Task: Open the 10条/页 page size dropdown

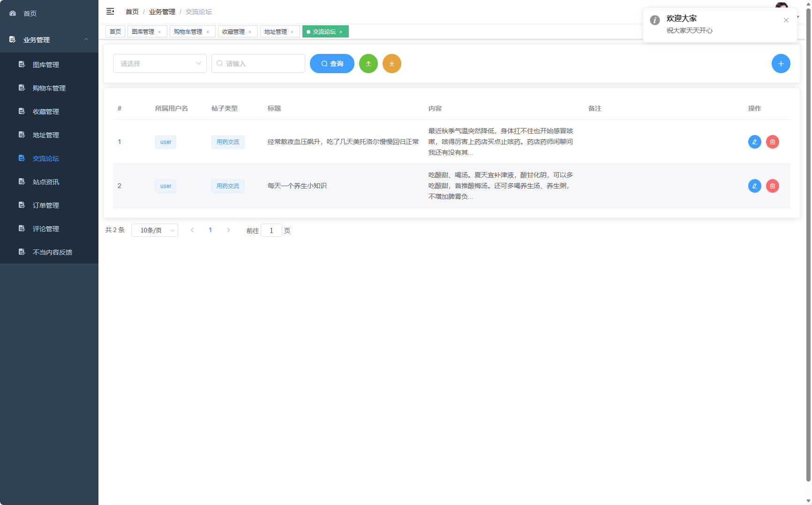Action: pyautogui.click(x=155, y=230)
